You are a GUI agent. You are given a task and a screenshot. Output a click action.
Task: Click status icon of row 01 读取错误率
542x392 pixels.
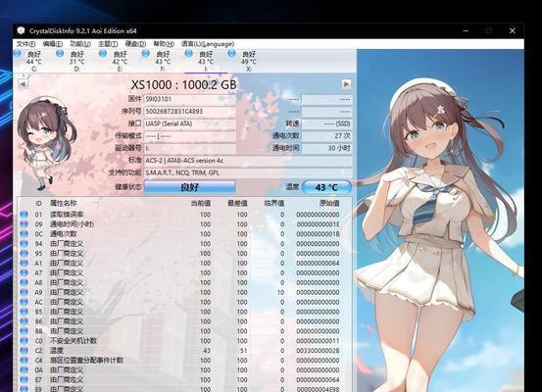click(24, 215)
